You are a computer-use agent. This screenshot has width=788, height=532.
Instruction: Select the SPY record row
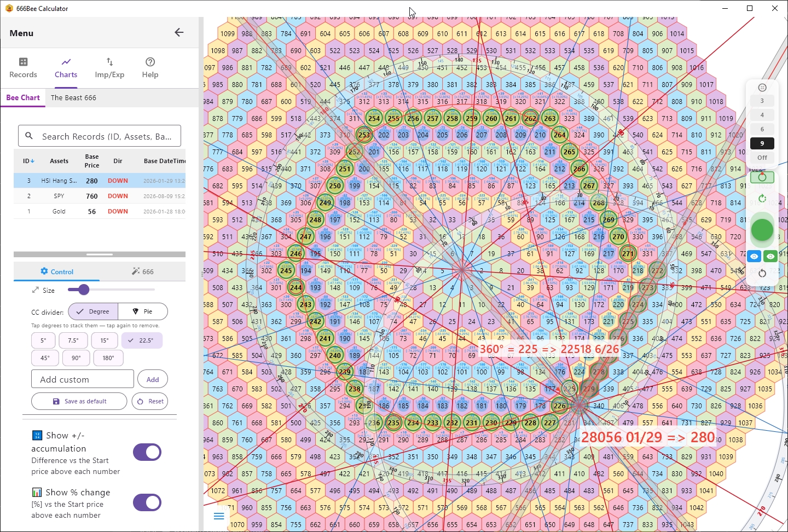pos(100,196)
